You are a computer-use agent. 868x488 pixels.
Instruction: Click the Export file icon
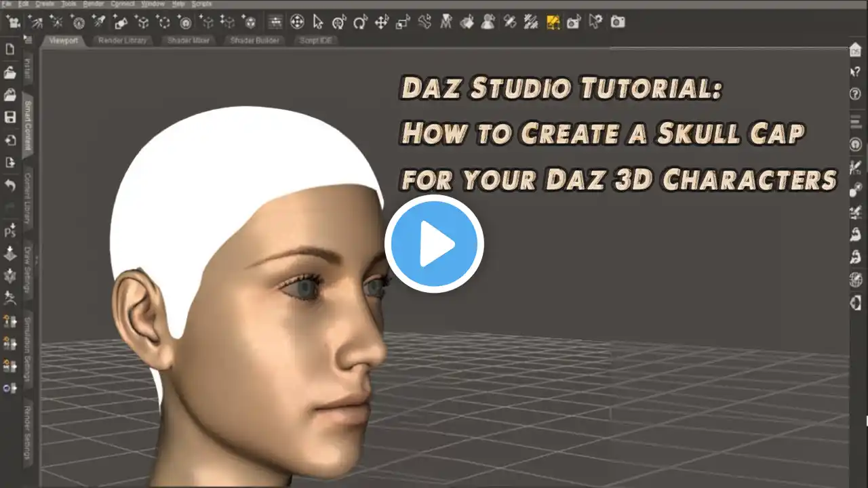[10, 163]
